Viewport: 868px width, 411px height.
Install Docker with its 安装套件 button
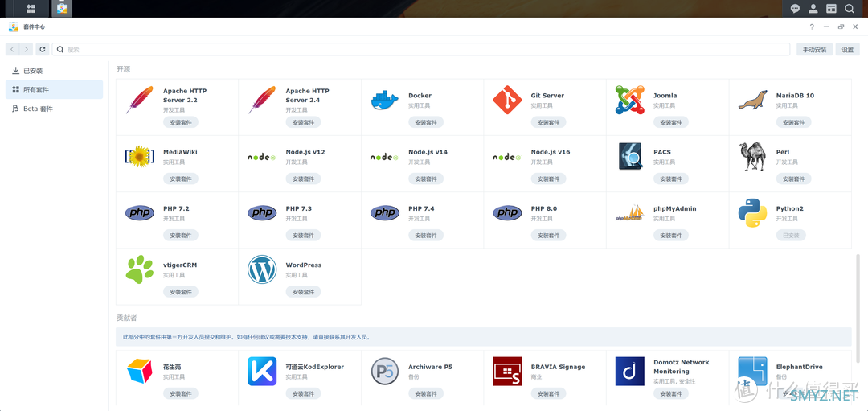tap(426, 122)
